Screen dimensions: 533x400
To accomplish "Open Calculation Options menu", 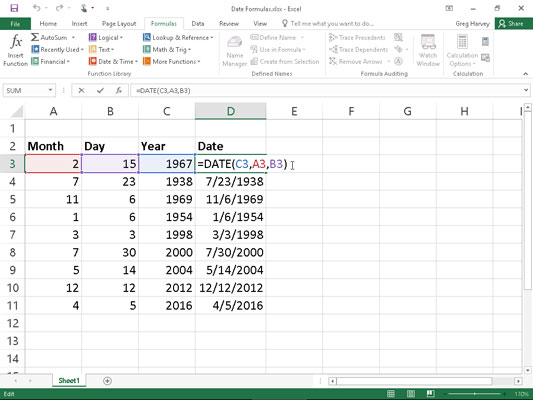I will (462, 50).
